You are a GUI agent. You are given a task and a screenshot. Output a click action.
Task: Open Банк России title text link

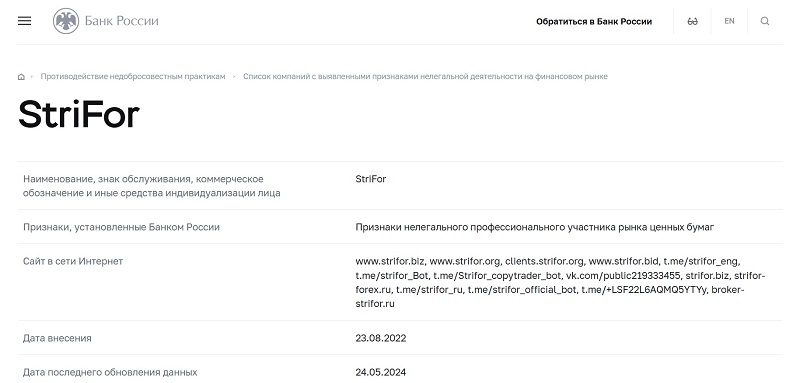click(121, 21)
